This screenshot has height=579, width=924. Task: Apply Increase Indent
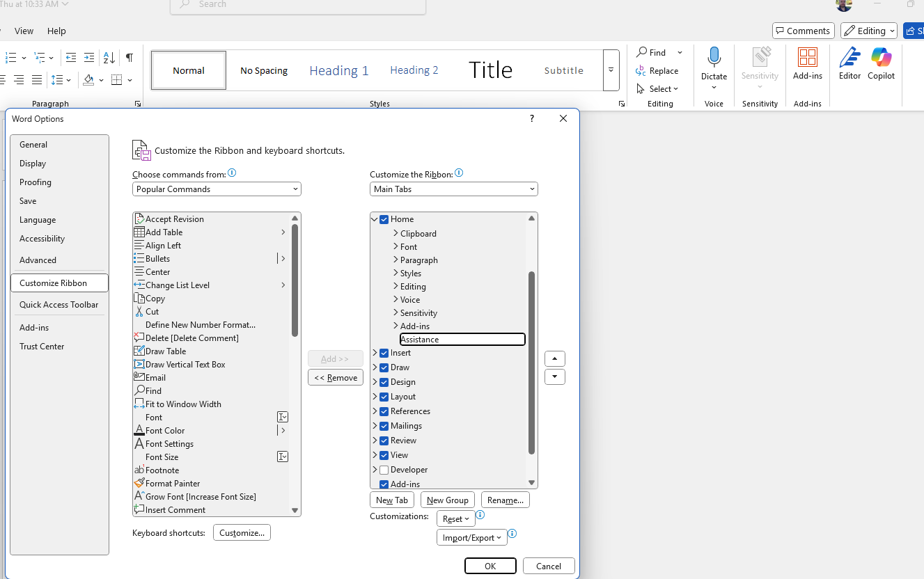click(x=88, y=58)
